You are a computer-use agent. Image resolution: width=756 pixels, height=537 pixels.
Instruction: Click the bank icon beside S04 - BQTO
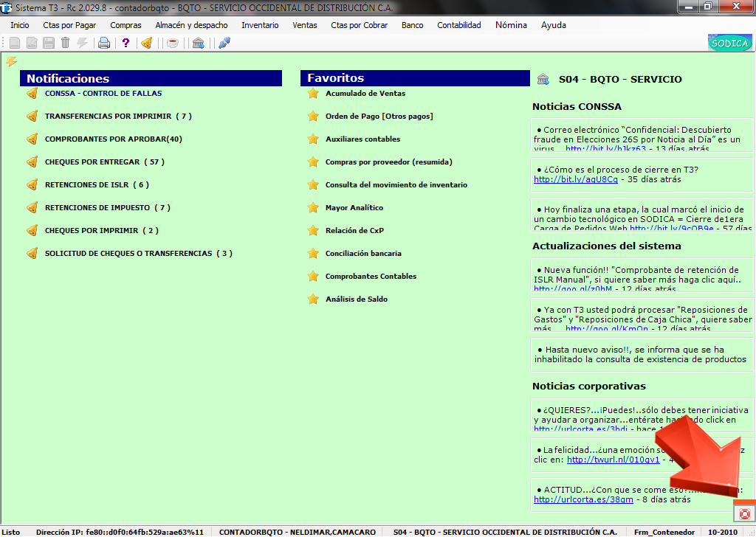pyautogui.click(x=543, y=79)
